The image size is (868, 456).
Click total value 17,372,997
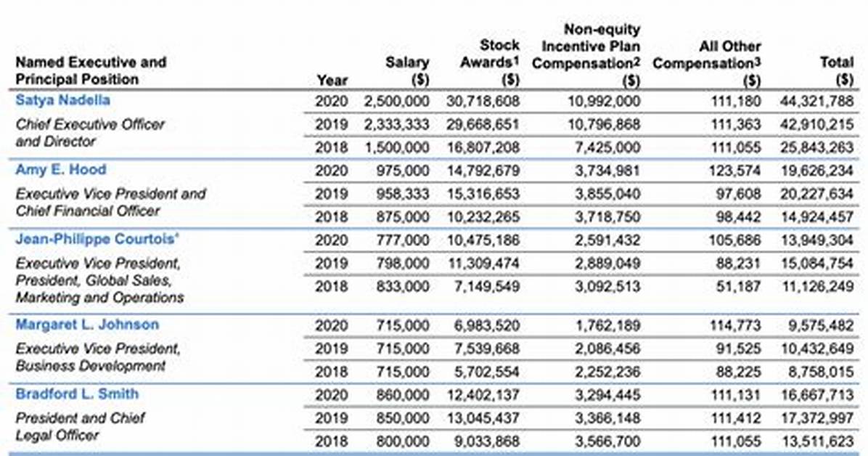[x=817, y=418]
